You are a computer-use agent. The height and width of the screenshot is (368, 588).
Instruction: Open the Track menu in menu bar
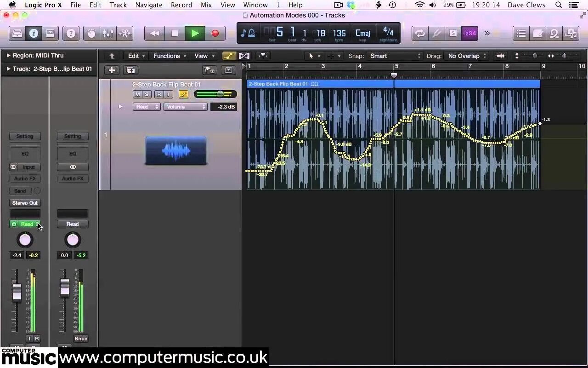point(118,5)
